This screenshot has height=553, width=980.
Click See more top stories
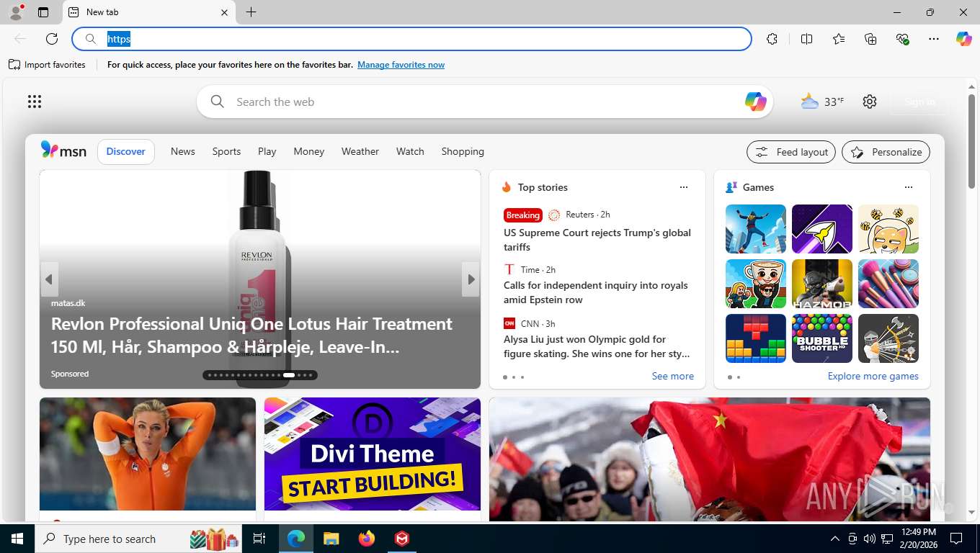tap(672, 376)
